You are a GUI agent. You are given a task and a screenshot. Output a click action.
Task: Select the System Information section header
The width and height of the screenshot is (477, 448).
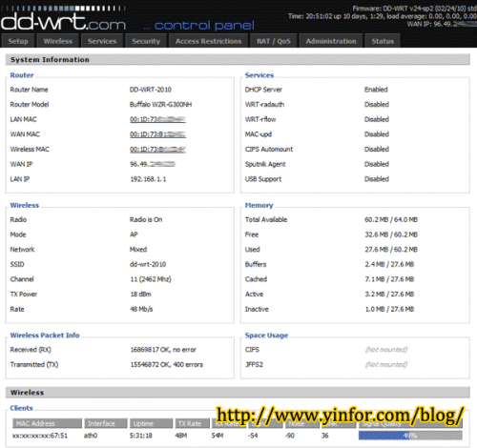(238, 59)
